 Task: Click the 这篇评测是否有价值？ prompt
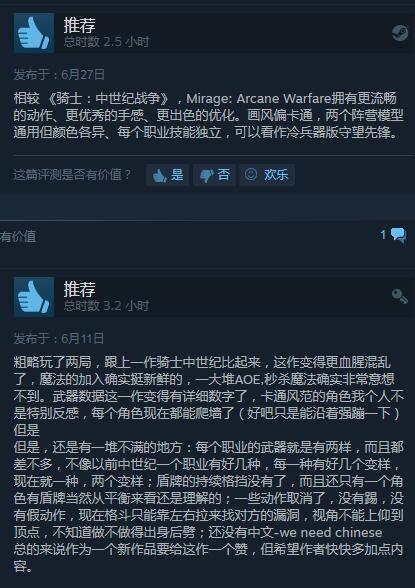coord(72,175)
